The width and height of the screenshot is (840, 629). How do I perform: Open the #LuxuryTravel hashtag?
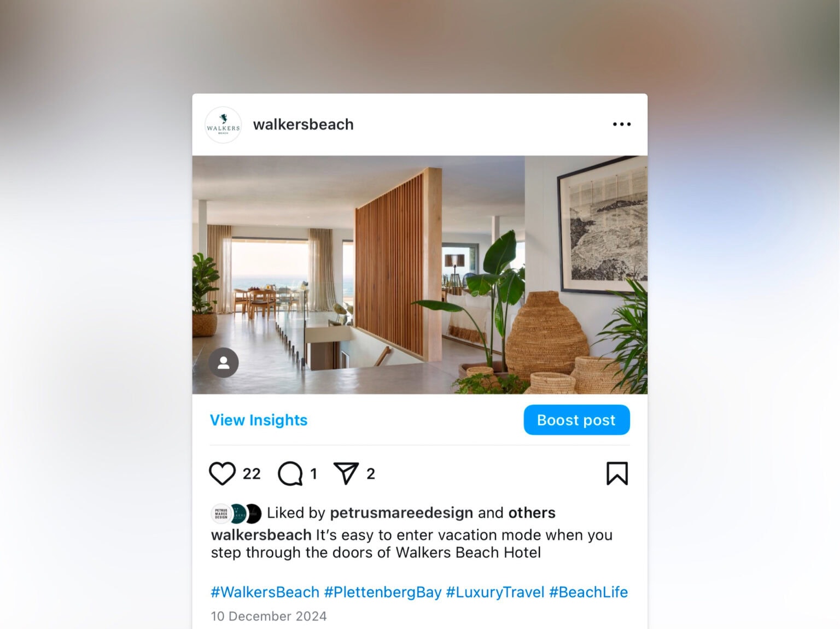495,592
